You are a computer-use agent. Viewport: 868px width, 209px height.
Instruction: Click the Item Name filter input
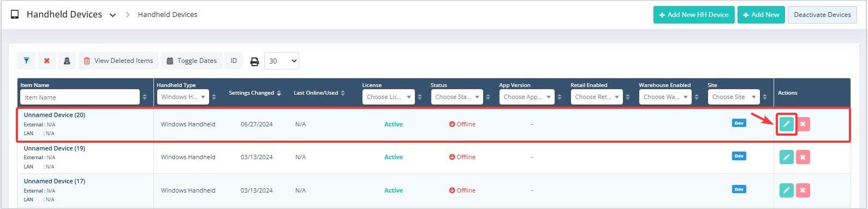(80, 97)
